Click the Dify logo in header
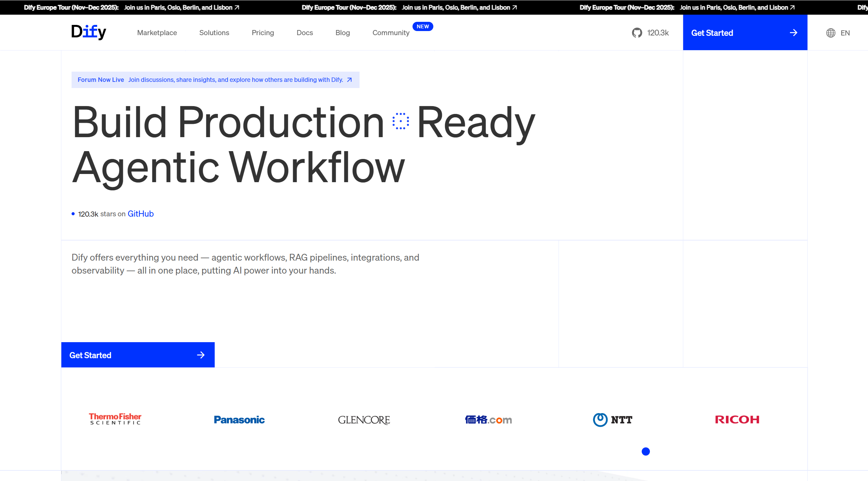Viewport: 868px width, 481px height. tap(89, 32)
